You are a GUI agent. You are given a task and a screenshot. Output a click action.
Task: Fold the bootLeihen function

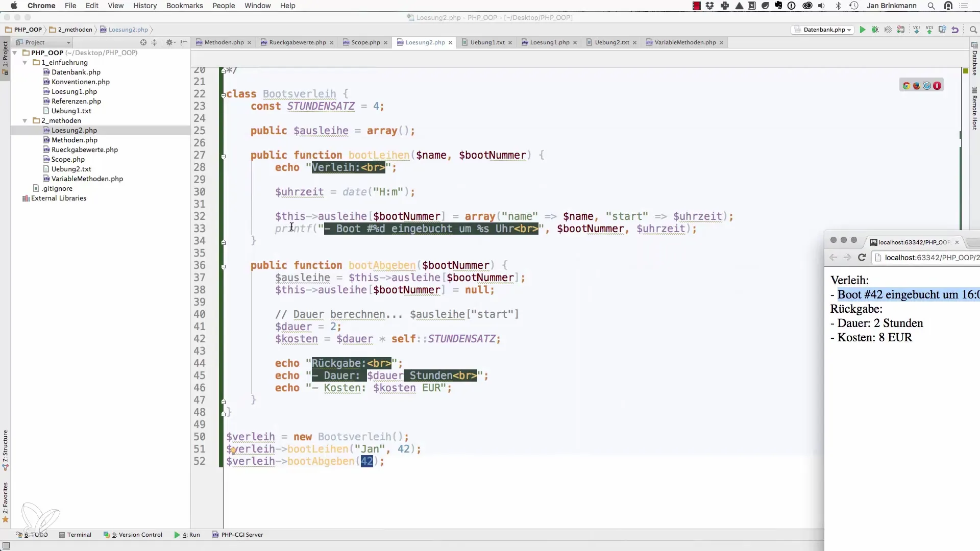pyautogui.click(x=223, y=157)
